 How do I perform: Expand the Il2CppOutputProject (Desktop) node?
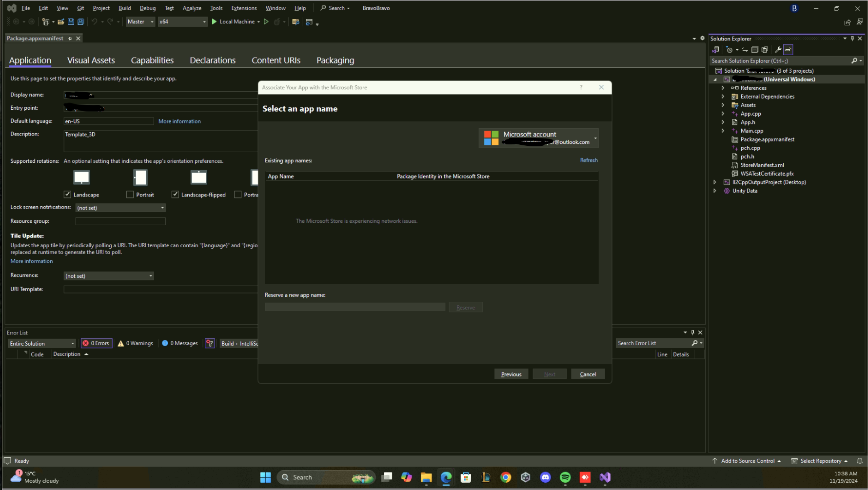point(715,182)
